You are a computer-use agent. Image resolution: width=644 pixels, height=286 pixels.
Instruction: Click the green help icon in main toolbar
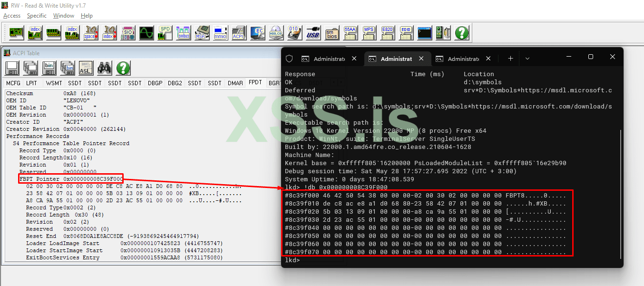461,33
